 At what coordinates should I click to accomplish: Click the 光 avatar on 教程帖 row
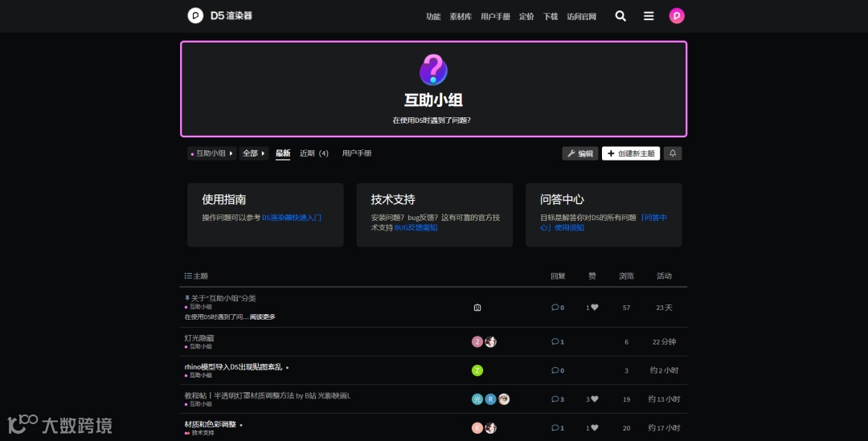pos(477,399)
